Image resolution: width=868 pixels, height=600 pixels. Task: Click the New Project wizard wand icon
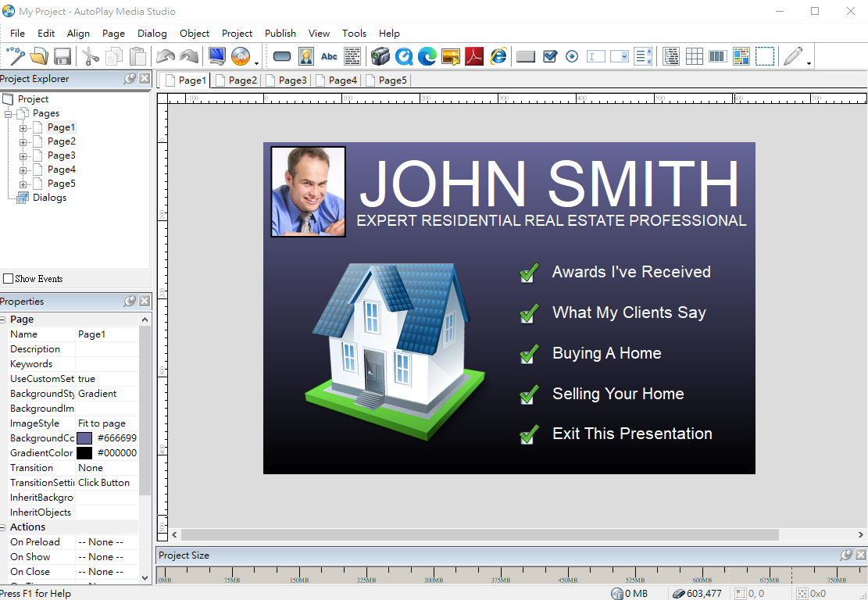16,56
